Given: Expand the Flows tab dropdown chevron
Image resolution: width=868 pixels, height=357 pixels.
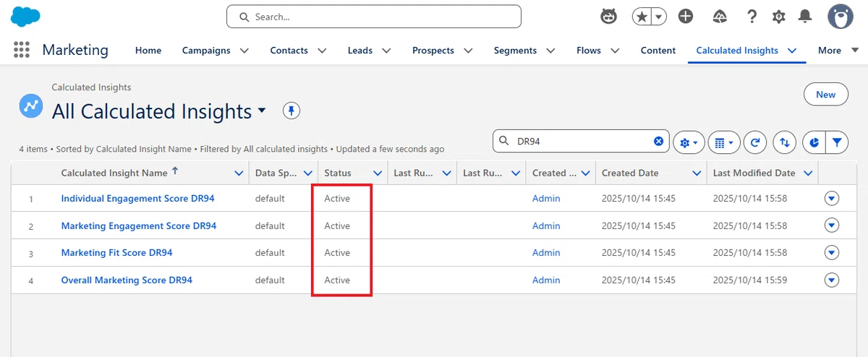Looking at the screenshot, I should coord(615,51).
